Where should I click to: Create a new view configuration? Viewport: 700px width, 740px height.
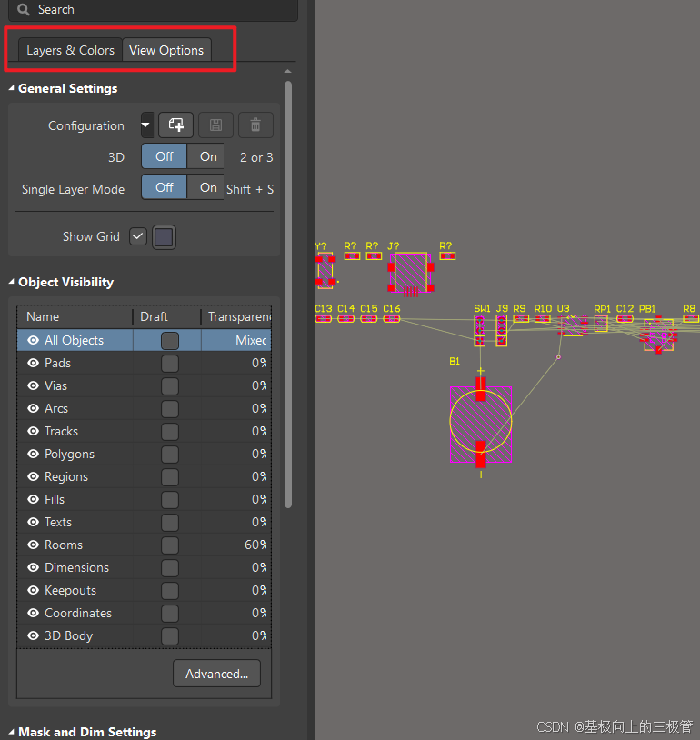[175, 125]
